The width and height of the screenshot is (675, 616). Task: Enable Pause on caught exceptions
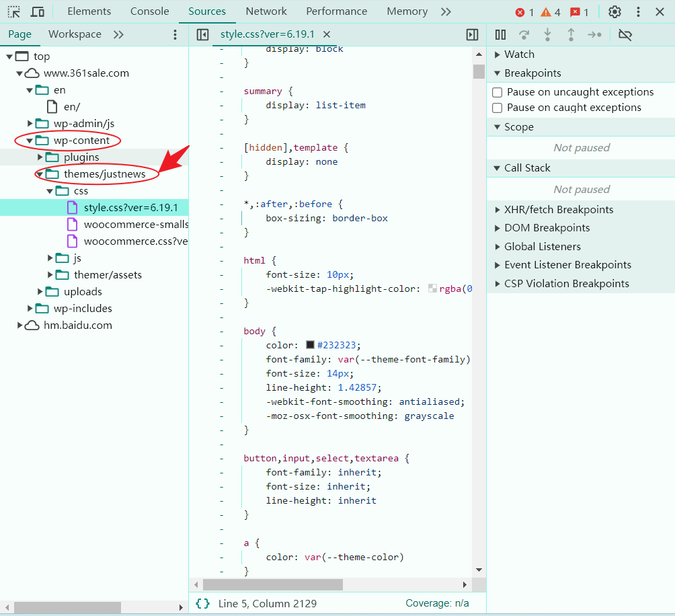click(x=497, y=107)
